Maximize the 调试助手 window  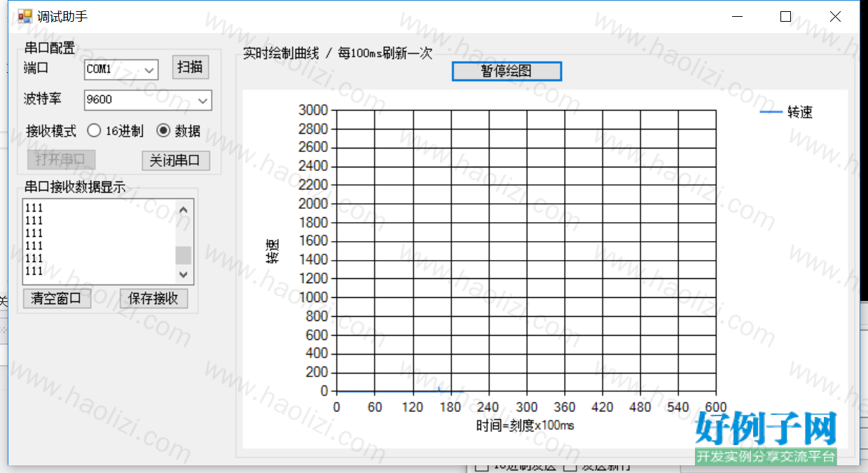coord(785,17)
